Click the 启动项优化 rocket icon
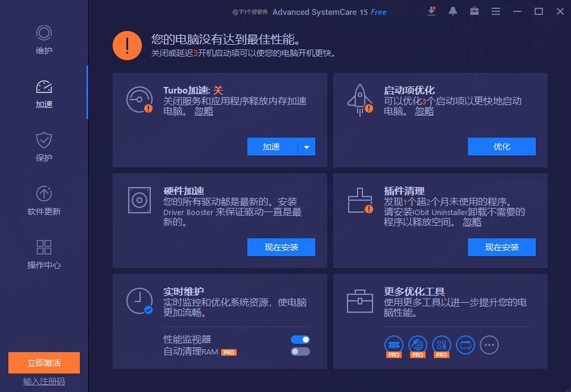This screenshot has height=392, width=571. (360, 99)
